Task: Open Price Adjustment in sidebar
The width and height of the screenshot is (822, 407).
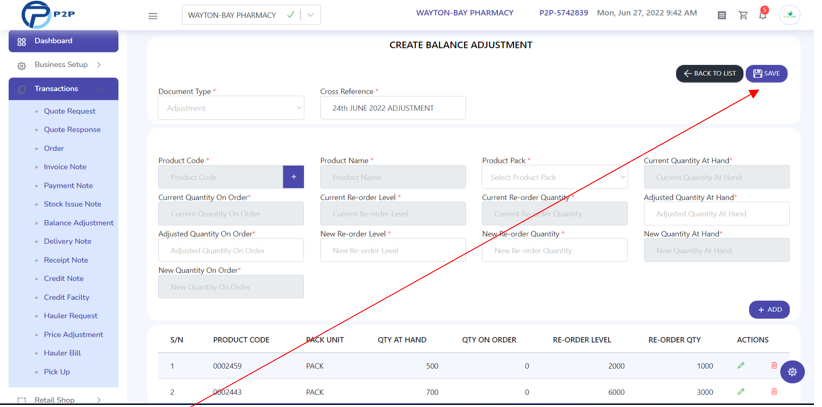Action: pyautogui.click(x=73, y=335)
